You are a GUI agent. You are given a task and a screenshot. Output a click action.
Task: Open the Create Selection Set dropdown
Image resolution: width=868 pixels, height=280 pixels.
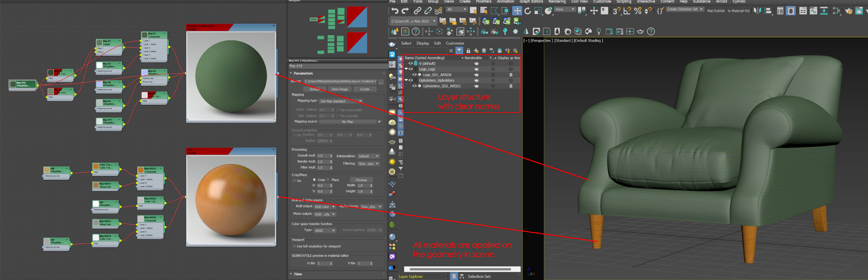point(685,9)
